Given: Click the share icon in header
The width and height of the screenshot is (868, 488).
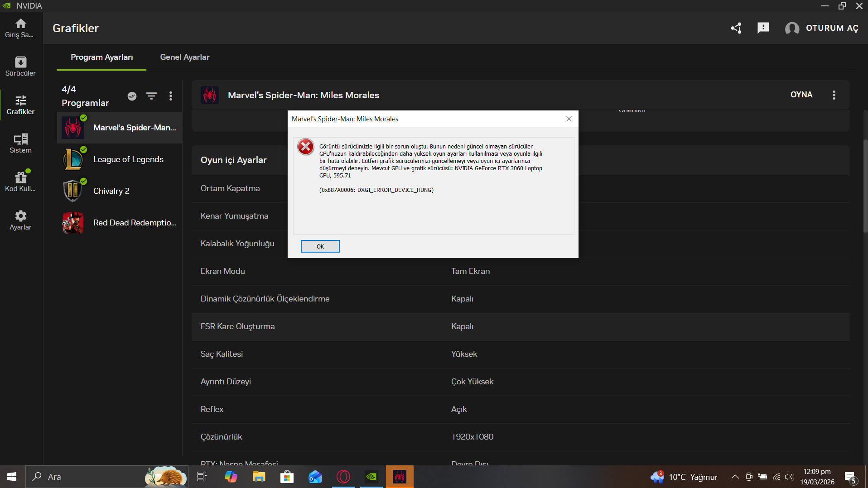Looking at the screenshot, I should [736, 28].
